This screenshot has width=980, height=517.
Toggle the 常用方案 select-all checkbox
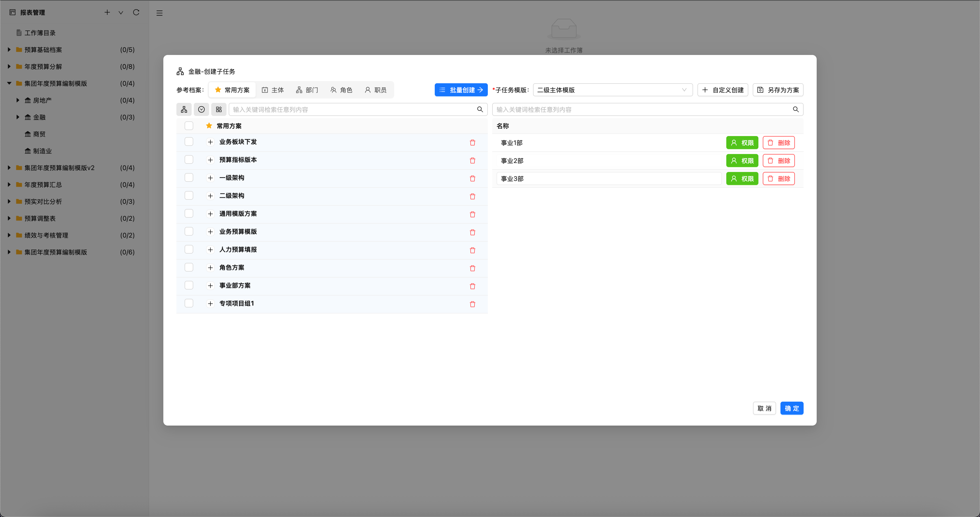[x=189, y=126]
